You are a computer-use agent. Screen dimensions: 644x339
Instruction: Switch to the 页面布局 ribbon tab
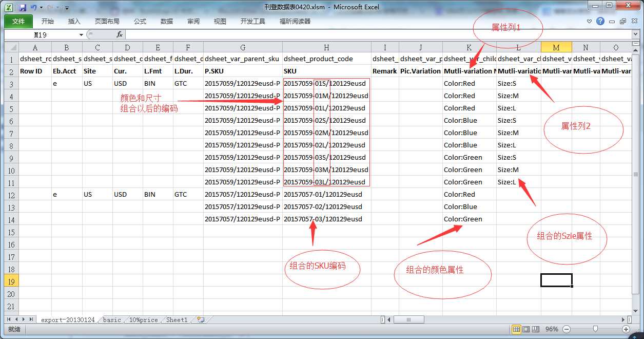click(x=107, y=21)
